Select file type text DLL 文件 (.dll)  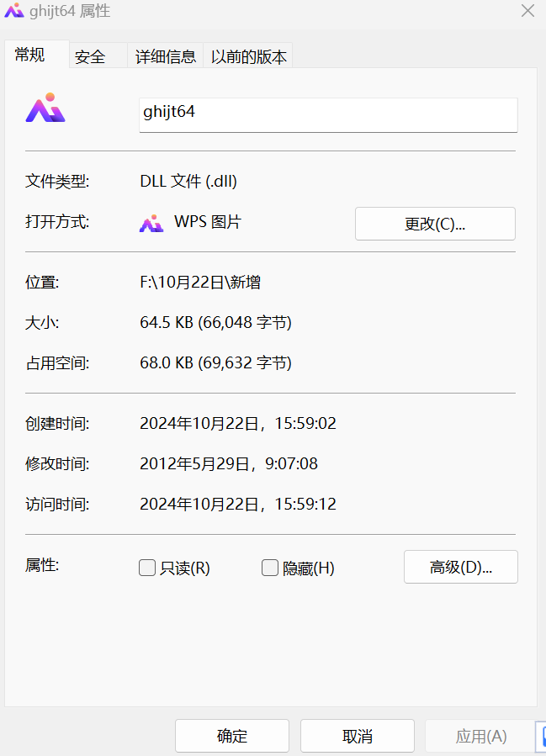(x=188, y=182)
